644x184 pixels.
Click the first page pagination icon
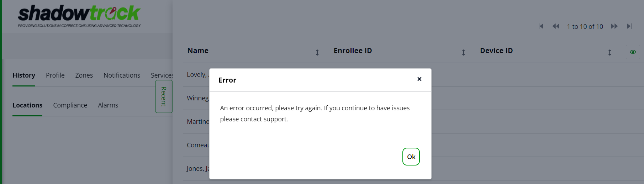[541, 26]
